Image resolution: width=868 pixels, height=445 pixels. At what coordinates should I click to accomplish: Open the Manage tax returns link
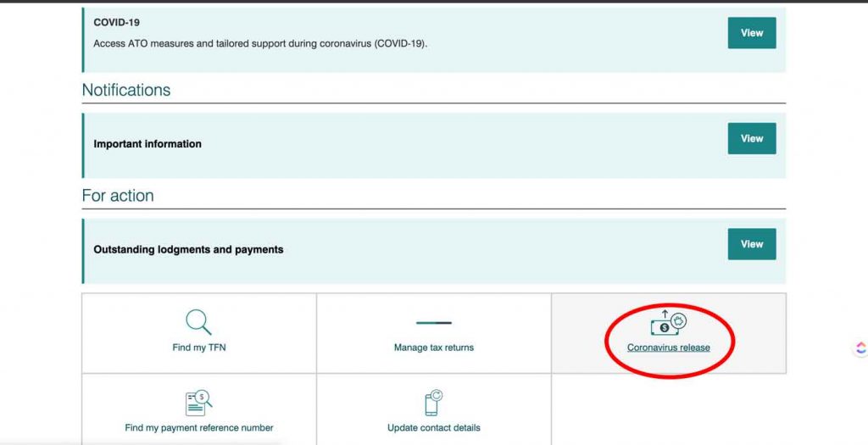tap(434, 348)
